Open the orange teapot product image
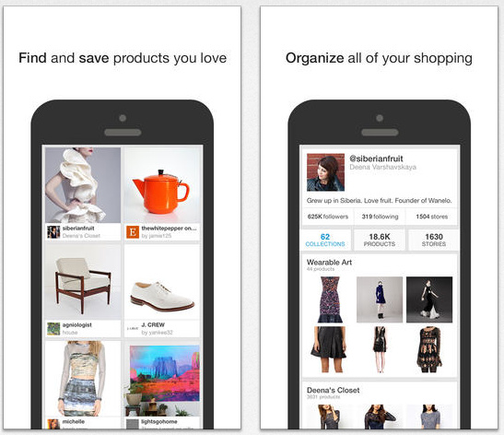The image size is (504, 435). click(x=163, y=185)
